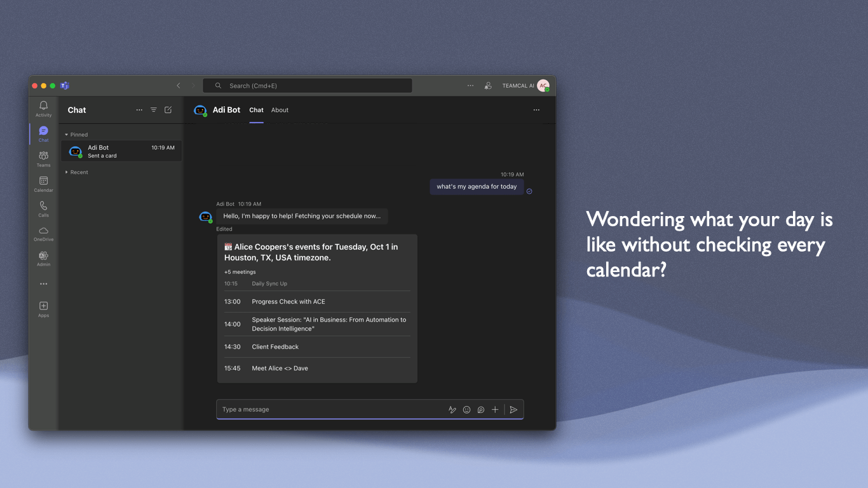Open OneDrive from the sidebar
Viewport: 868px width, 488px height.
tap(43, 233)
